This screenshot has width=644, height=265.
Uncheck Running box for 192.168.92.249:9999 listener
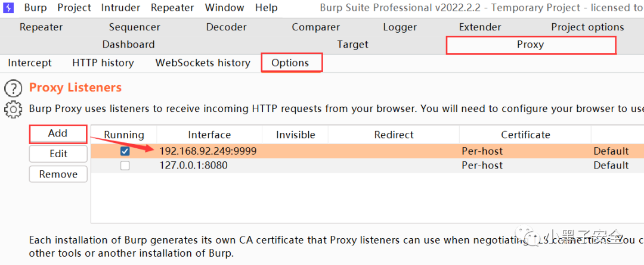point(125,151)
